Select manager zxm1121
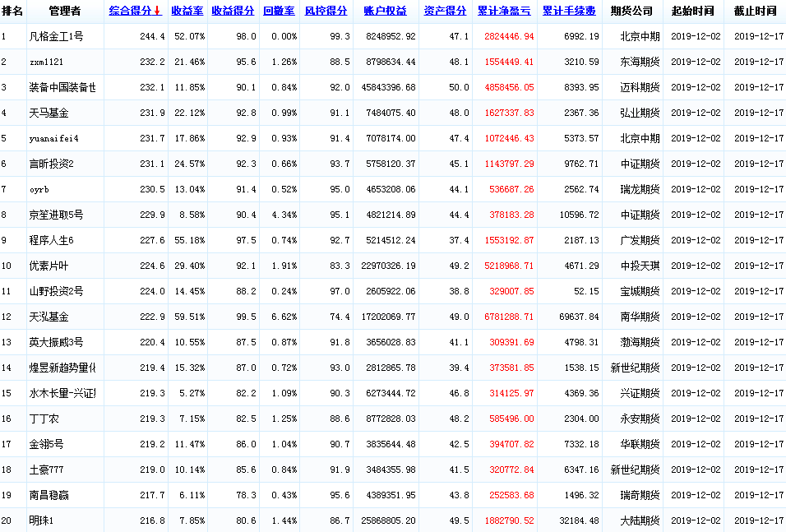The width and height of the screenshot is (786, 532). [46, 62]
